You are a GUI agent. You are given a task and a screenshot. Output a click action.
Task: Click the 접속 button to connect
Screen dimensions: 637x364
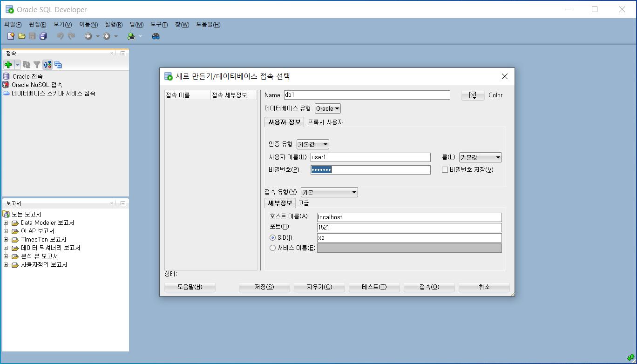429,287
